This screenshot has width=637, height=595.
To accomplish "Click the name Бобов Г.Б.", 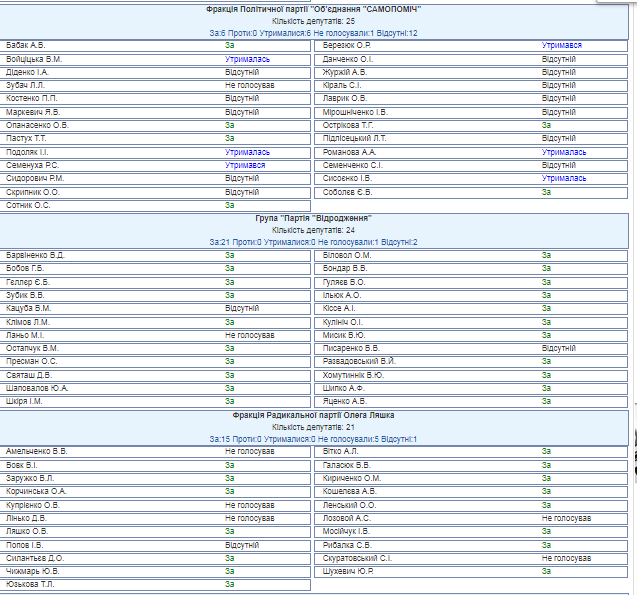I will tap(24, 268).
